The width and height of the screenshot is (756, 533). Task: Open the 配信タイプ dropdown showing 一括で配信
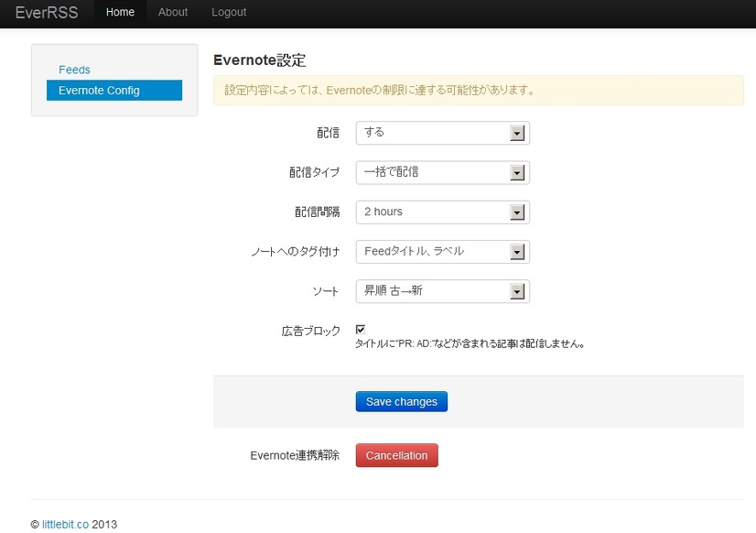click(443, 172)
